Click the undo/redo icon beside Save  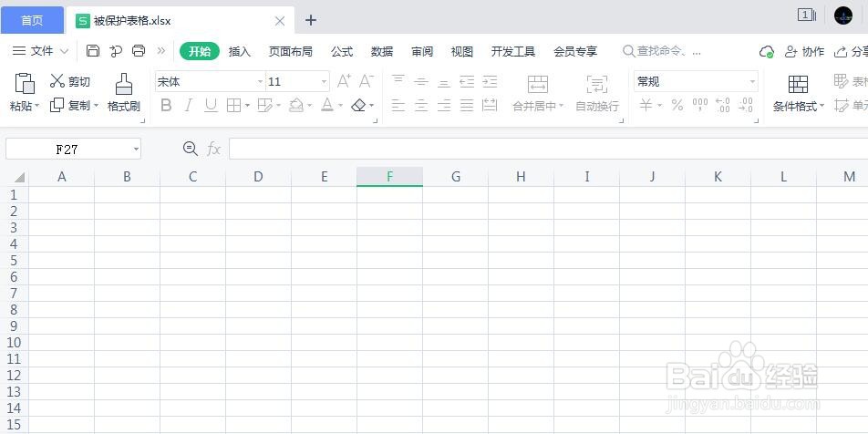coord(116,51)
